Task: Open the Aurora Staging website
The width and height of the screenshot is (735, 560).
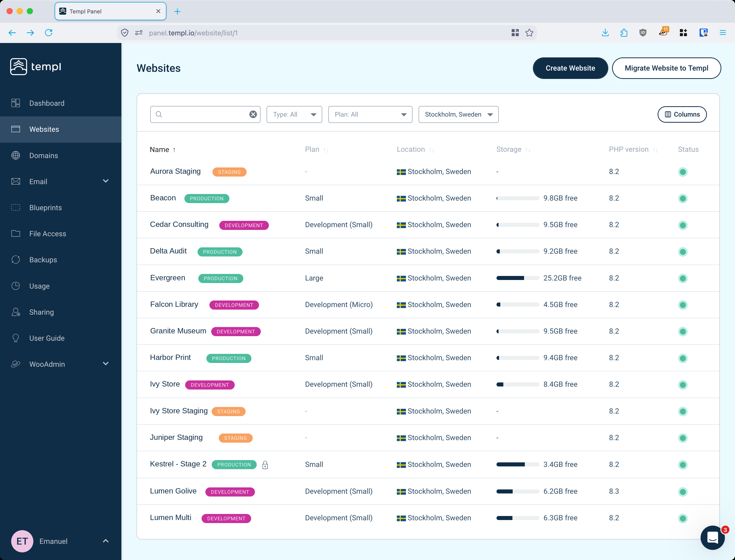Action: (x=175, y=171)
